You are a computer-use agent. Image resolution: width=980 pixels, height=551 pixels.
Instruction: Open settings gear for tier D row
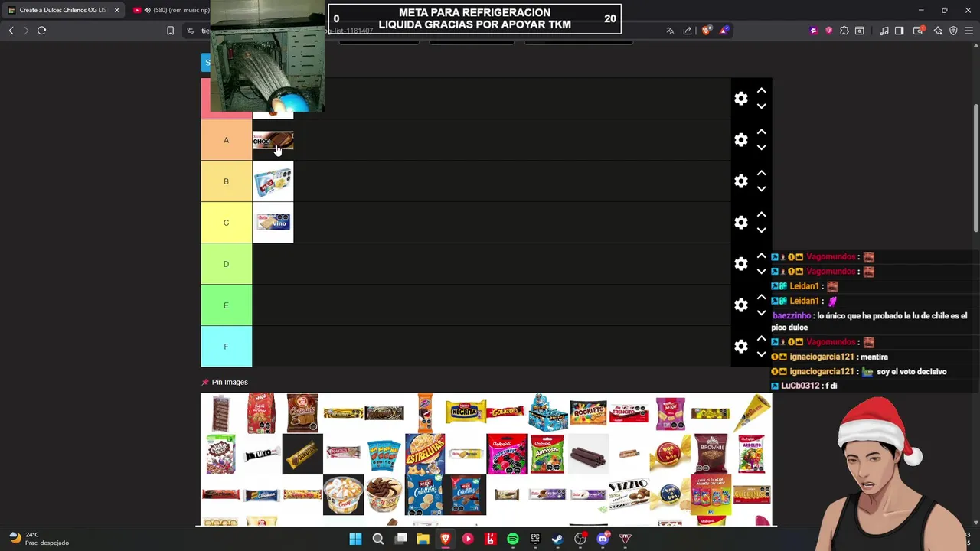click(740, 264)
